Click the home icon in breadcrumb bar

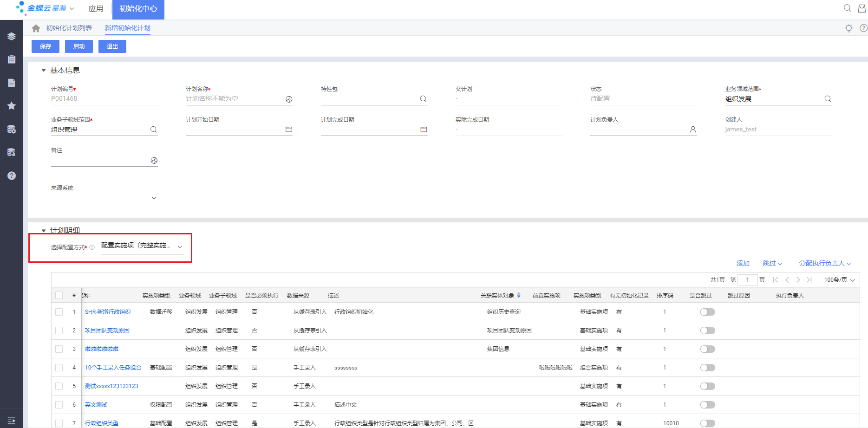[36, 28]
